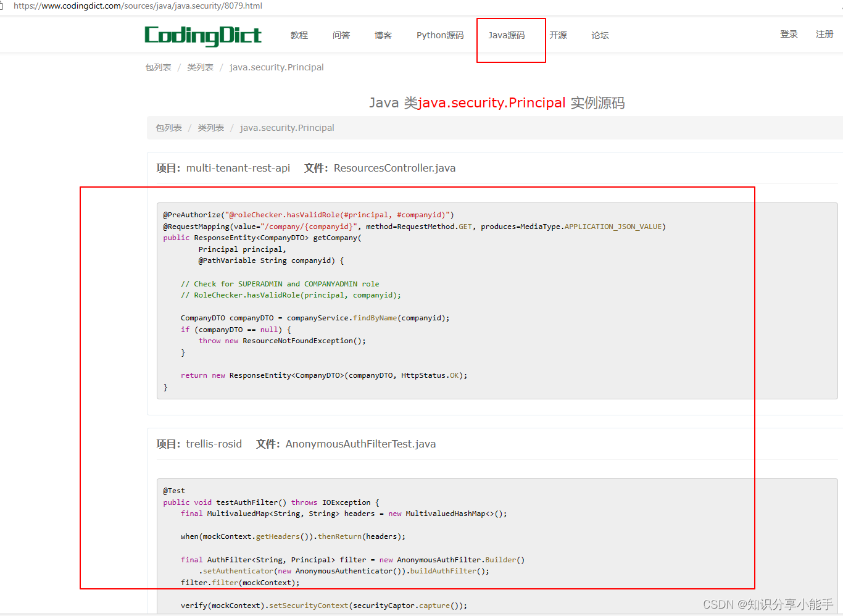The image size is (843, 616).
Task: Click the 'Principal principal,' code line
Action: point(243,249)
